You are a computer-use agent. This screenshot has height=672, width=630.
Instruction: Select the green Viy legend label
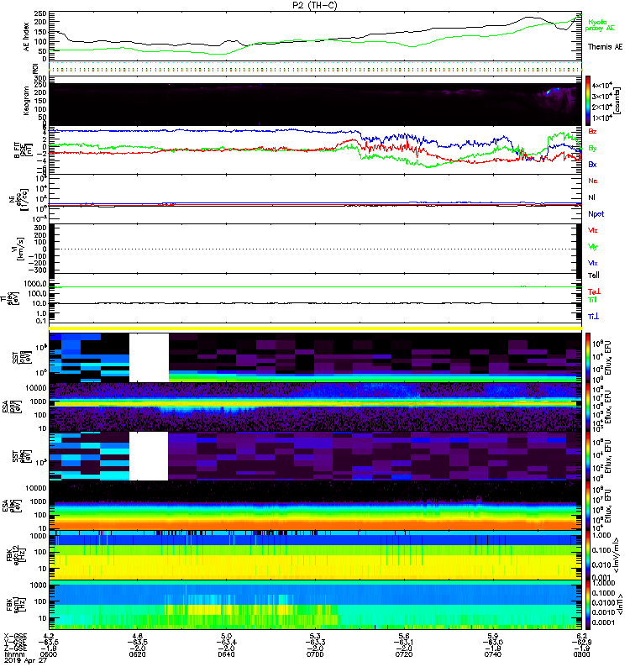pyautogui.click(x=592, y=247)
